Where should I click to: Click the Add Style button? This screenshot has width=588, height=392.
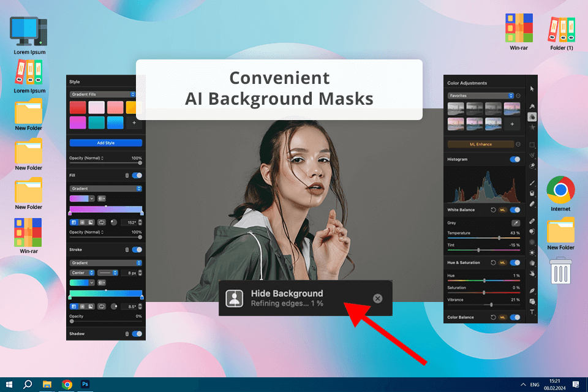[106, 143]
